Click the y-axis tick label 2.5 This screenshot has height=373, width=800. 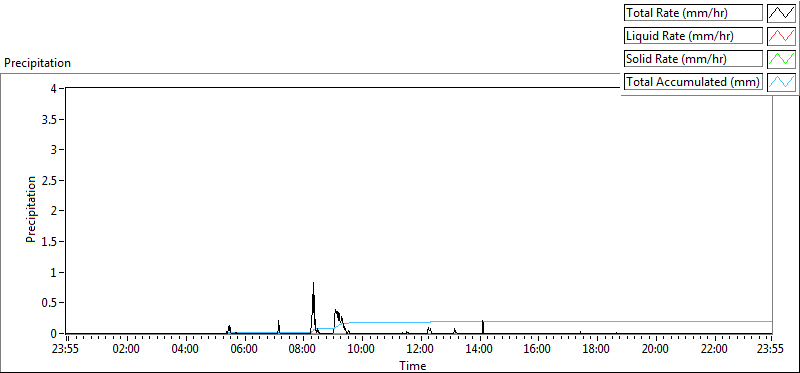tap(50, 180)
